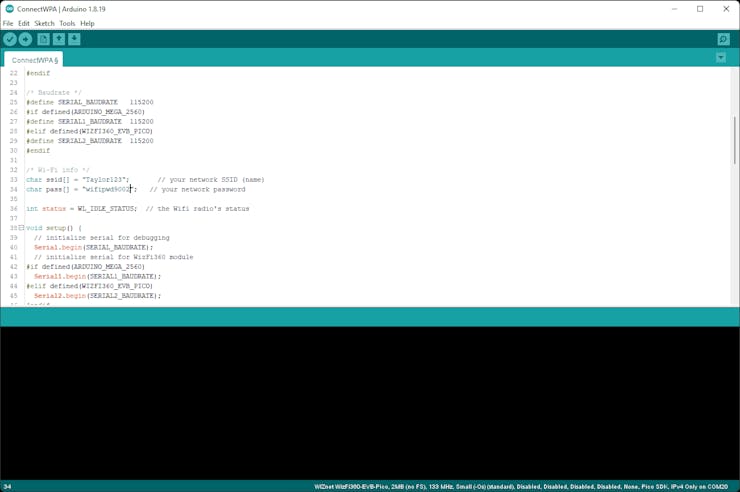Click Serial.begin call on line 40
The width and height of the screenshot is (740, 492).
tap(93, 247)
